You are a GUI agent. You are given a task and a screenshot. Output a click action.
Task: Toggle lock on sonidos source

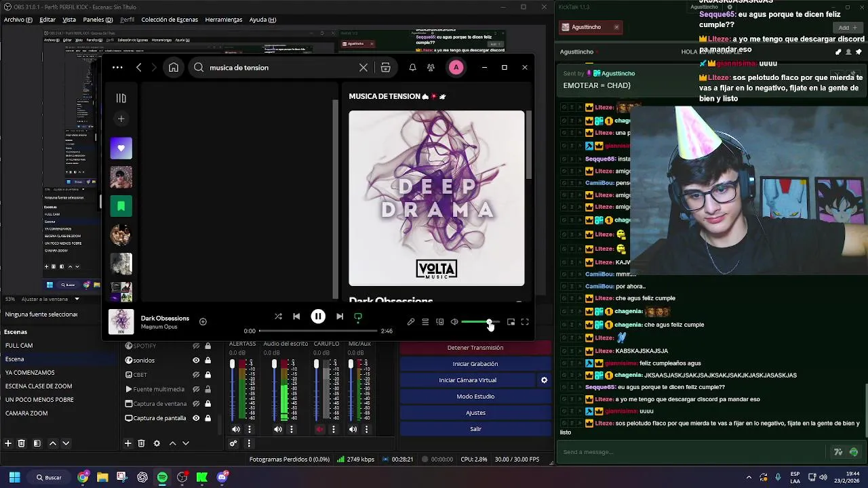[208, 361]
